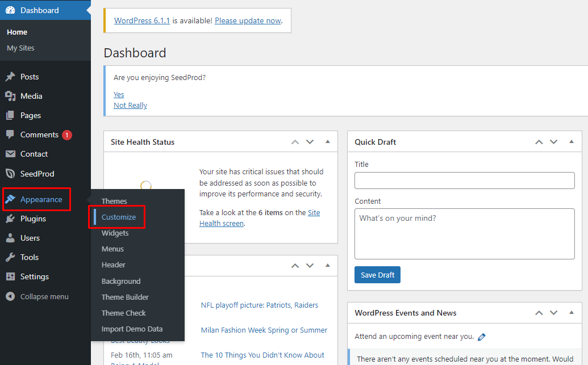Viewport: 588px width, 365px height.
Task: Click the Settings sliders icon
Action: (10, 276)
